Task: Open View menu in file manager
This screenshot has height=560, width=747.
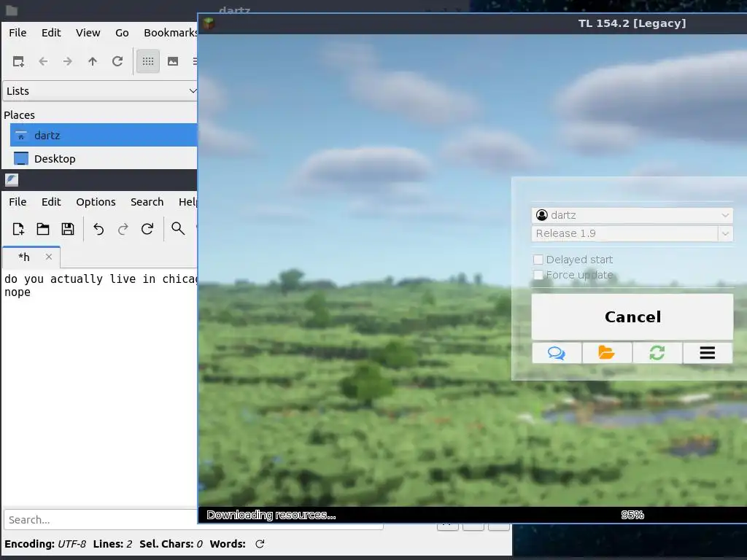Action: [88, 33]
